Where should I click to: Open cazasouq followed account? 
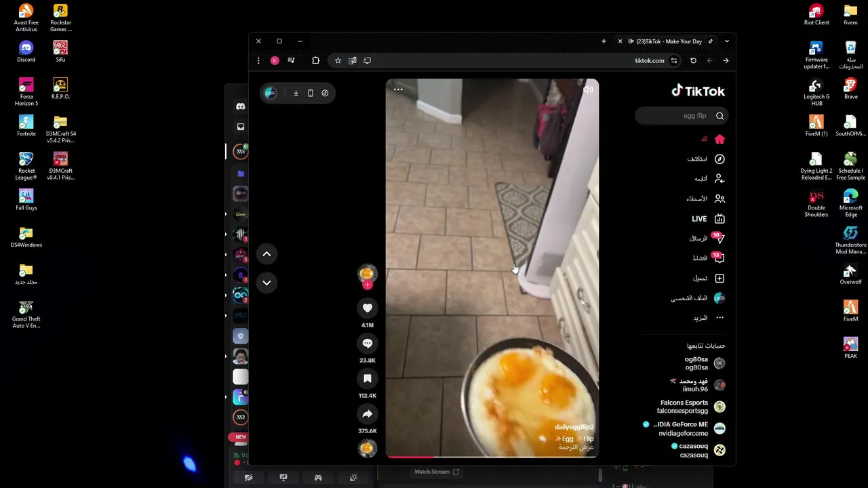coord(698,450)
